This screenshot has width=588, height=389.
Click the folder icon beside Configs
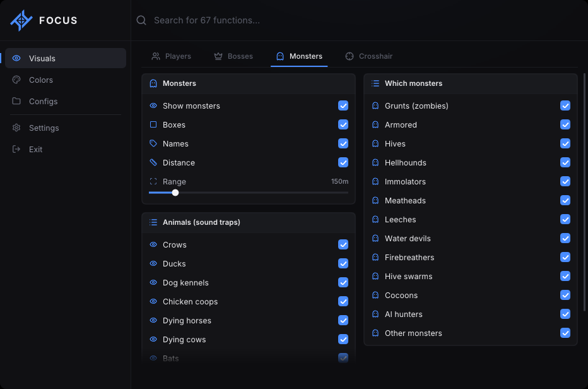coord(16,101)
